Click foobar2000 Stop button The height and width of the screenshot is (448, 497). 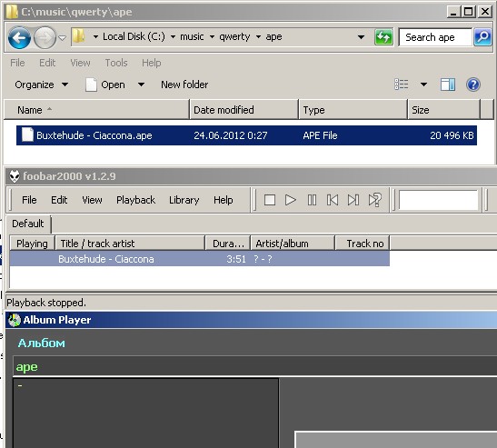(x=270, y=200)
